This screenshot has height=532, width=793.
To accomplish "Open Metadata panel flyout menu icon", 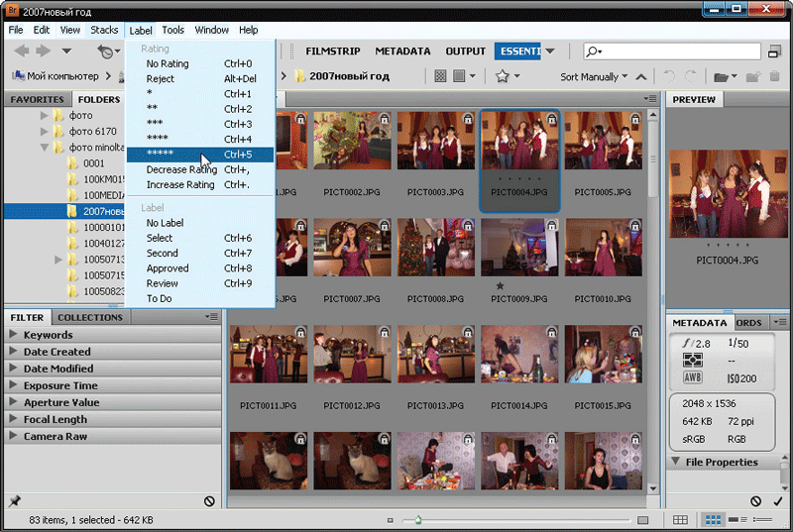I will point(780,322).
